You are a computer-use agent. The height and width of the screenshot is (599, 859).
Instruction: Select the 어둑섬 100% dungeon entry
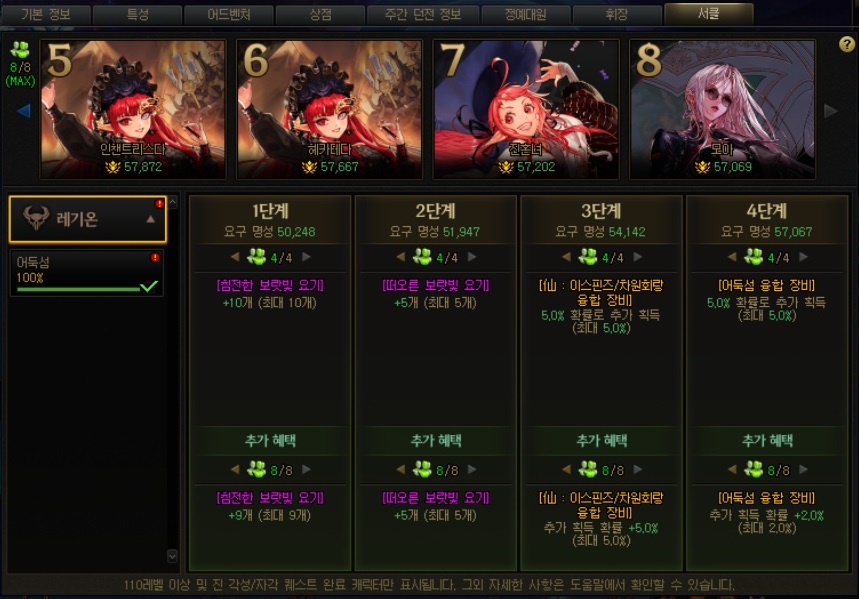pos(87,273)
